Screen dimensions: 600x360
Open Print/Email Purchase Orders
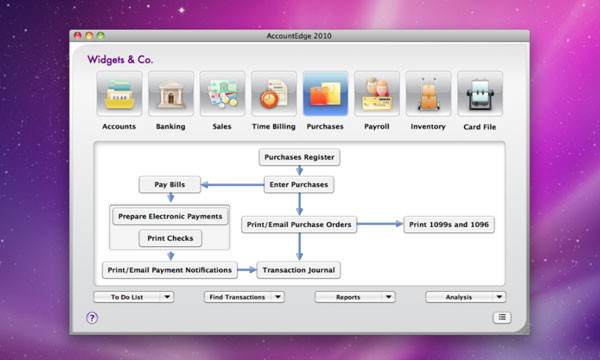(299, 225)
